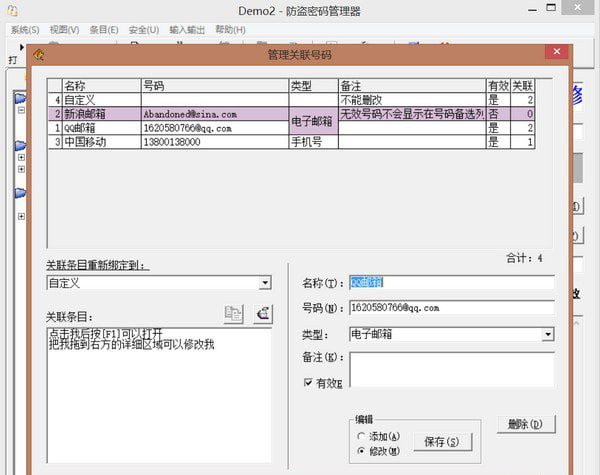
Task: Close the 管理关联号码 dialog
Action: click(x=557, y=51)
